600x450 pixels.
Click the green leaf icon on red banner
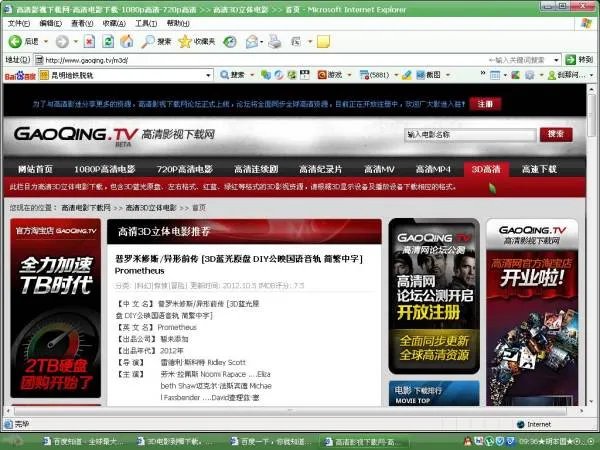[x=492, y=188]
